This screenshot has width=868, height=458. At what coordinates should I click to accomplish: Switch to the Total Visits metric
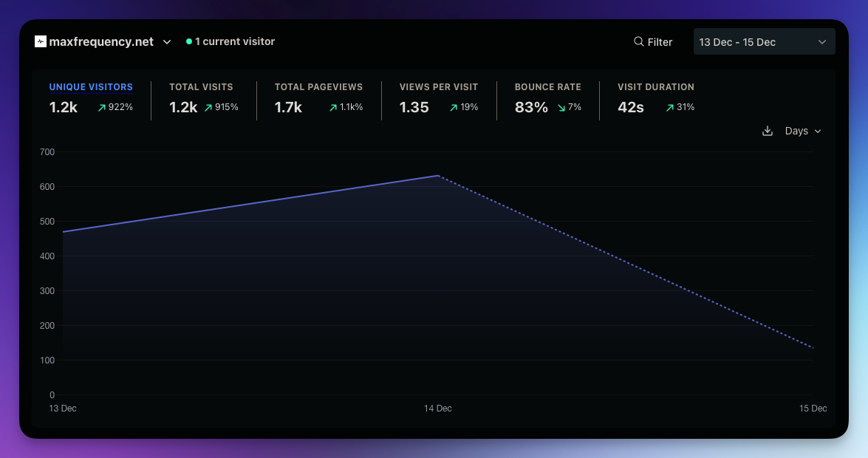pos(201,87)
